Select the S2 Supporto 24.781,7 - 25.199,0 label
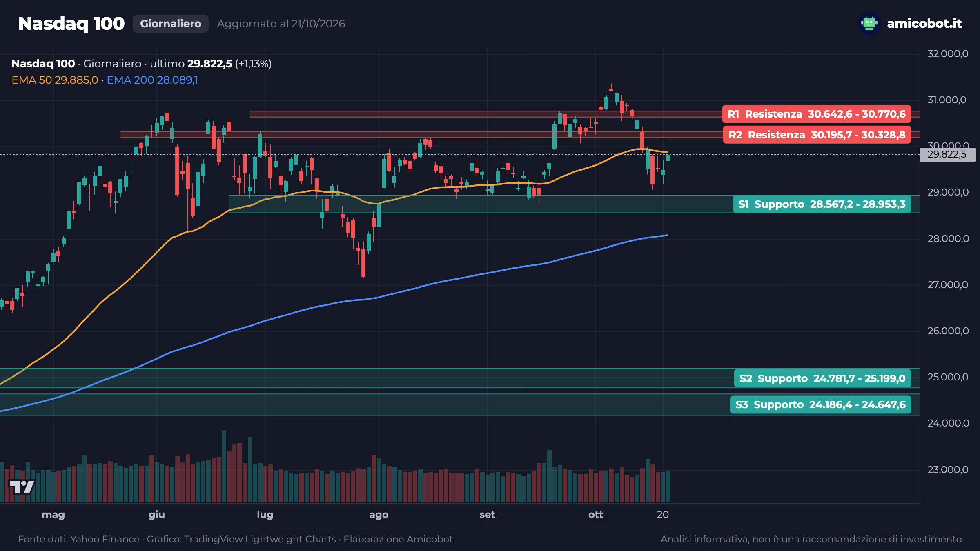The height and width of the screenshot is (551, 980). 822,378
